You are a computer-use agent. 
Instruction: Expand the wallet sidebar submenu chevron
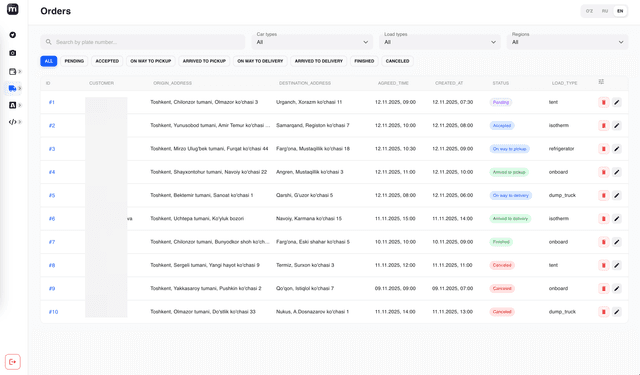tap(20, 71)
